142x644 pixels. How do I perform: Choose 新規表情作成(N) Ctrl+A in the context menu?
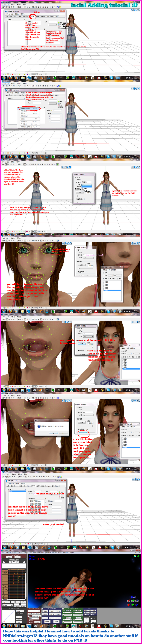pyautogui.click(x=29, y=109)
